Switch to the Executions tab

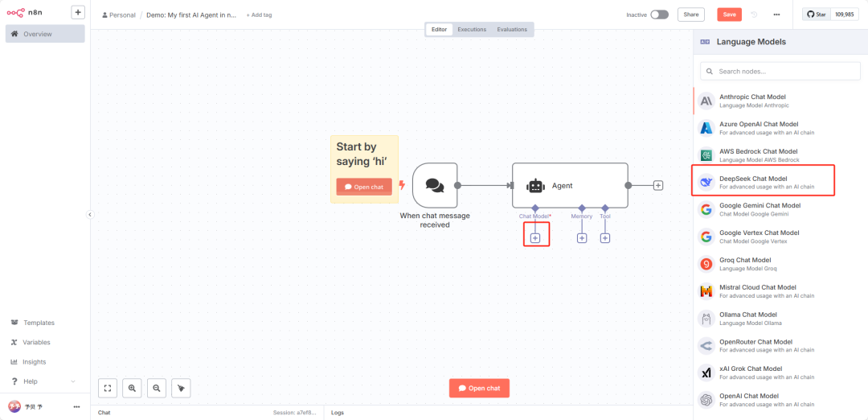click(x=472, y=29)
